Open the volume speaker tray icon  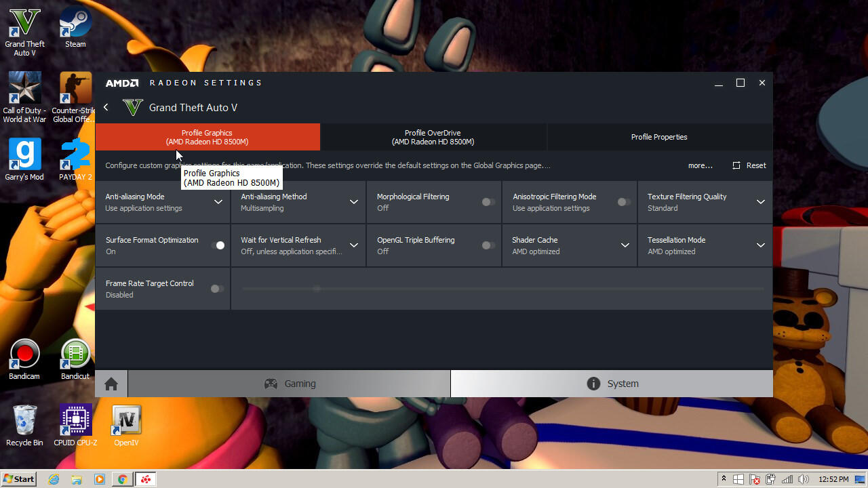804,479
